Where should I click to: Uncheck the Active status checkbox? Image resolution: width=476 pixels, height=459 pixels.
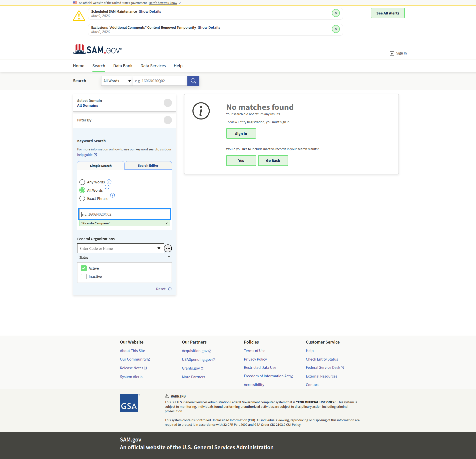pyautogui.click(x=84, y=268)
